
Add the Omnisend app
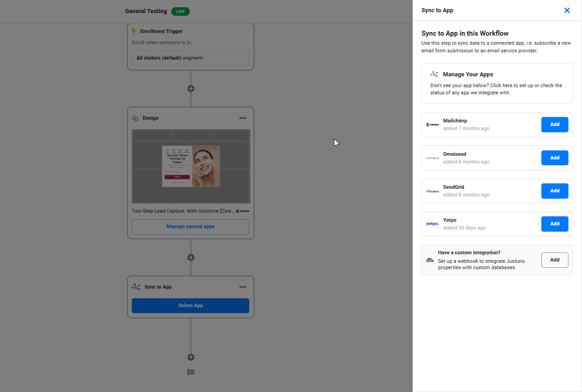[x=554, y=158]
